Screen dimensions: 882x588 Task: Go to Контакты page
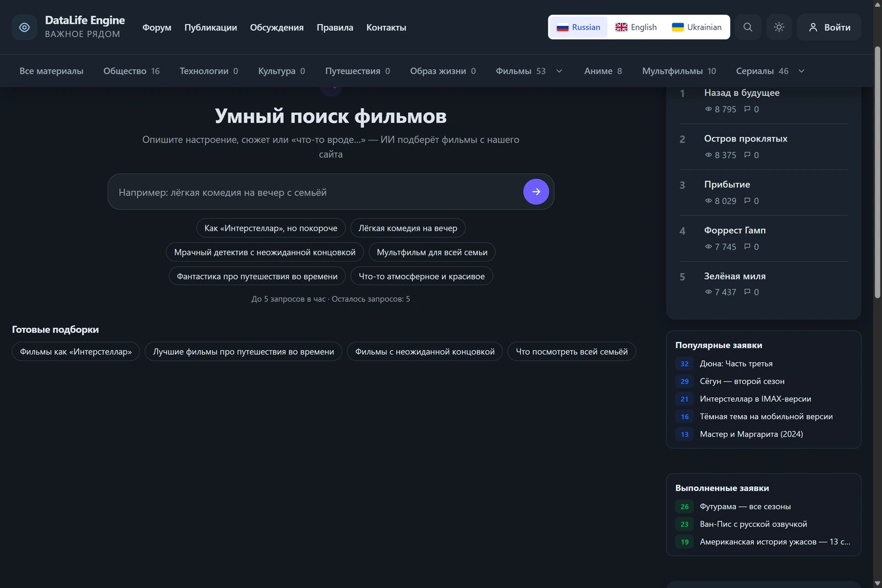(x=386, y=28)
